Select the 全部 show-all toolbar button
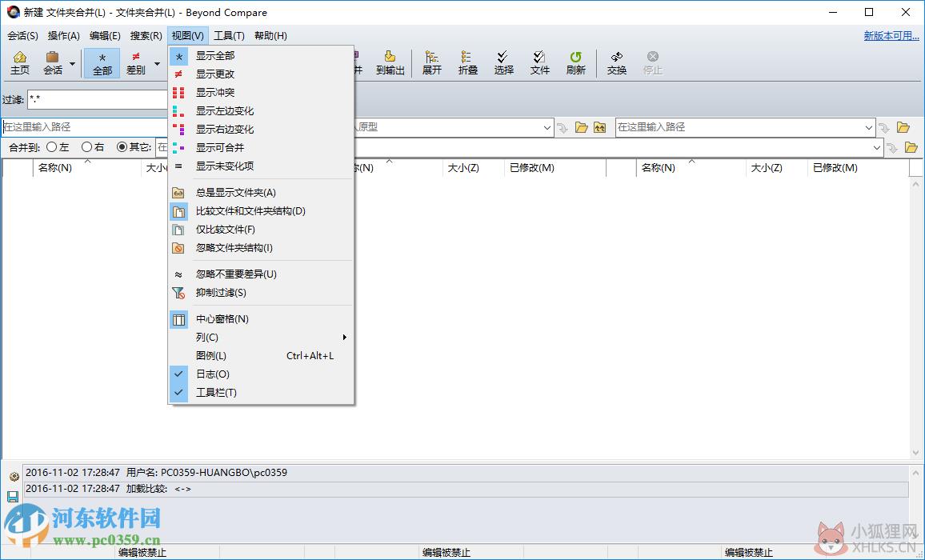 coord(102,62)
